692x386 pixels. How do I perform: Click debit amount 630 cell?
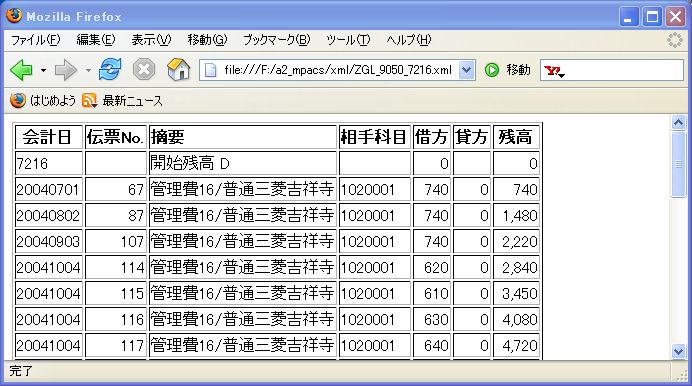pyautogui.click(x=432, y=319)
